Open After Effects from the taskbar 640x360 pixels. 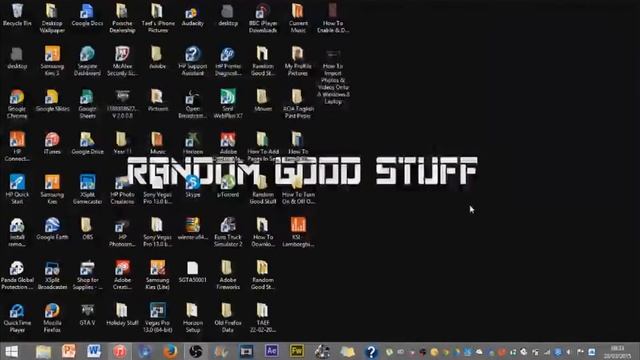tap(271, 351)
